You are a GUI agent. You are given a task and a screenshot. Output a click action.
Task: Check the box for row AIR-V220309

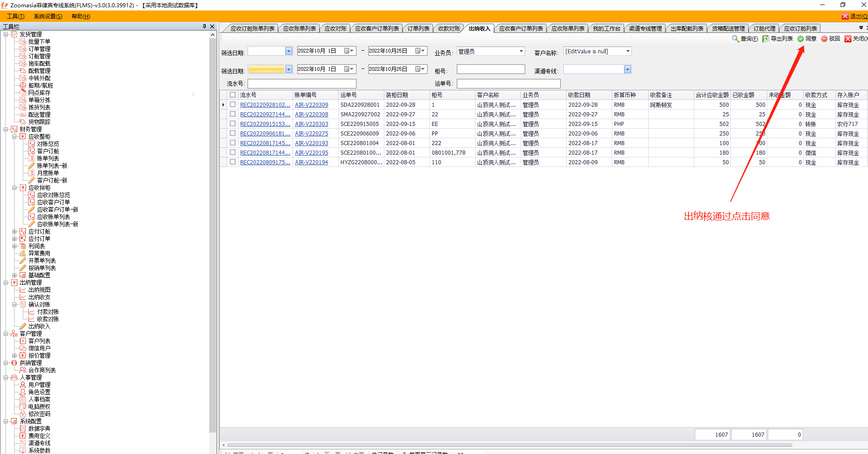tap(233, 104)
